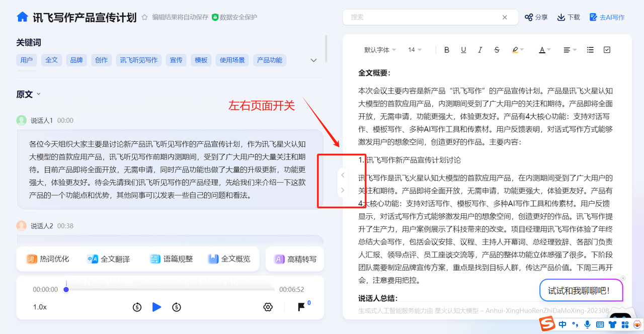644x334 pixels.
Task: Click the highlight color marker
Action: (x=515, y=50)
